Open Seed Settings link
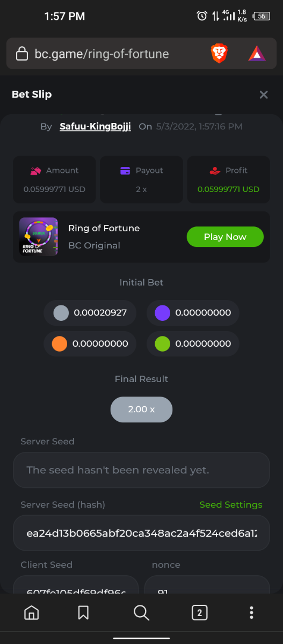This screenshot has width=283, height=644. [x=231, y=504]
